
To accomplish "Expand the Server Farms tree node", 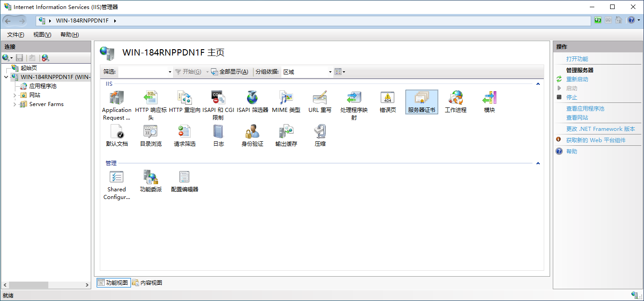I will click(14, 104).
